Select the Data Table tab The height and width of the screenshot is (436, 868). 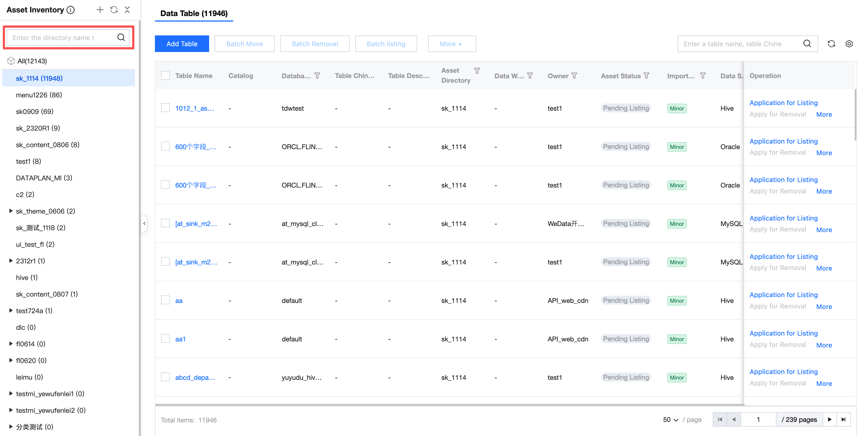coord(194,14)
